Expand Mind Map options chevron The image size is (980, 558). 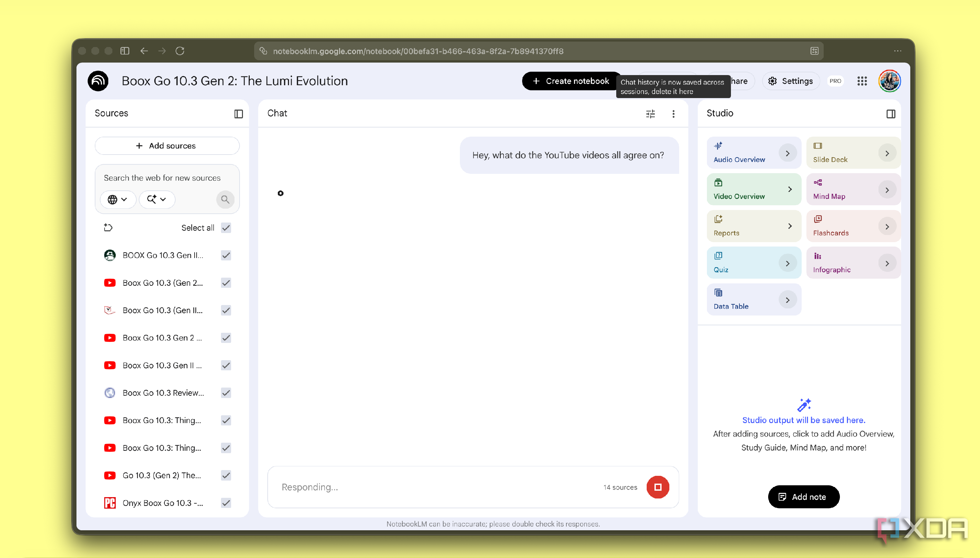click(887, 190)
